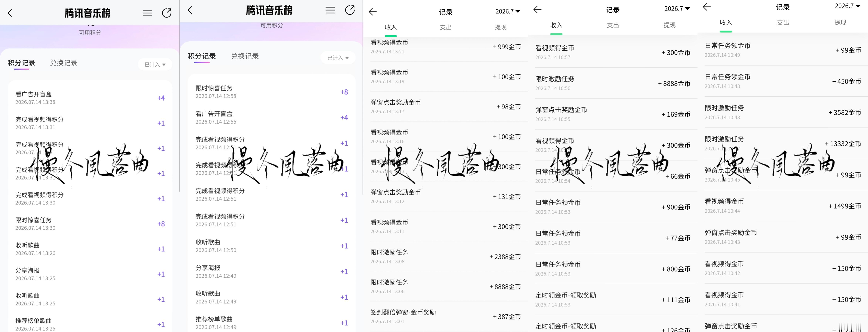Tap the share icon in the second 腾讯音乐榜 screen
The width and height of the screenshot is (868, 332).
pyautogui.click(x=350, y=10)
